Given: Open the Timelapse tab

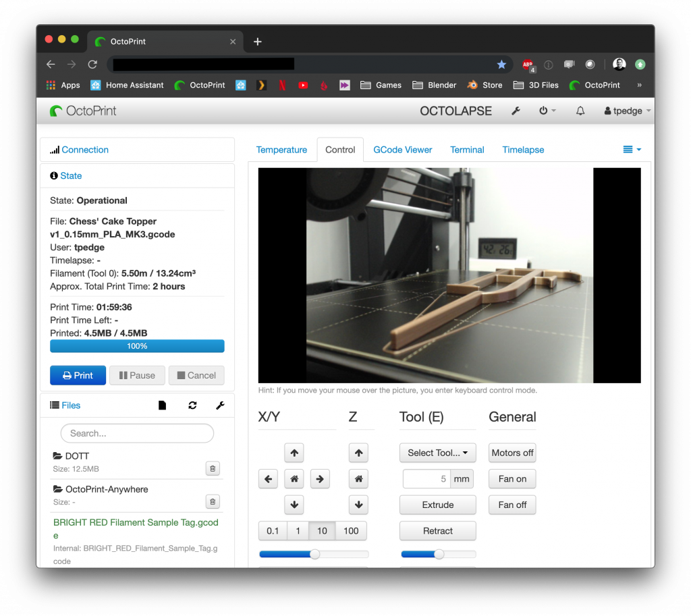Looking at the screenshot, I should (523, 150).
